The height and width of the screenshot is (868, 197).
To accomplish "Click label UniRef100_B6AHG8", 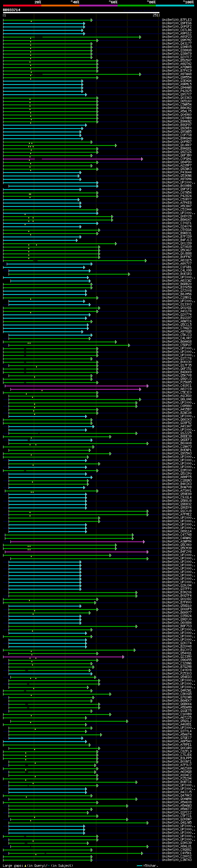I will click(x=177, y=342).
